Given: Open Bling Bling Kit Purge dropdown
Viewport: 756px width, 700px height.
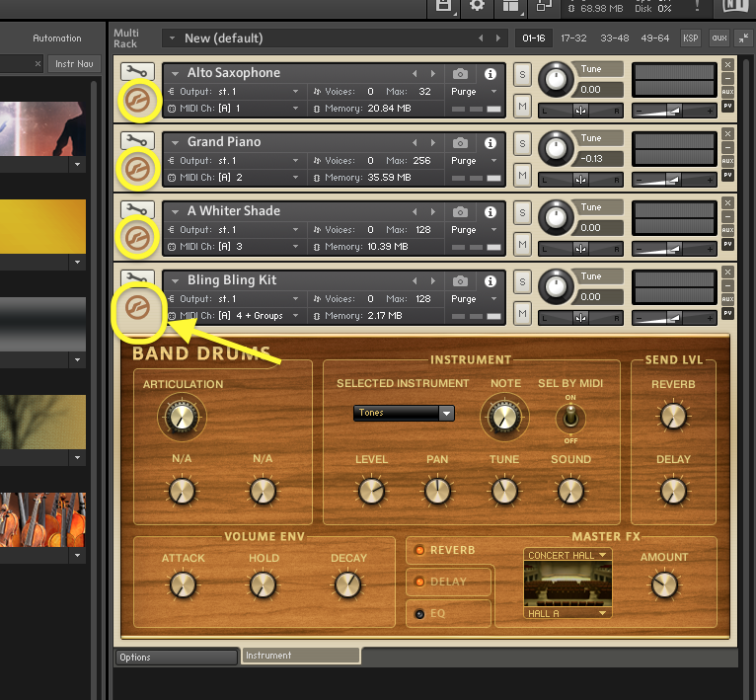Looking at the screenshot, I should coord(494,298).
